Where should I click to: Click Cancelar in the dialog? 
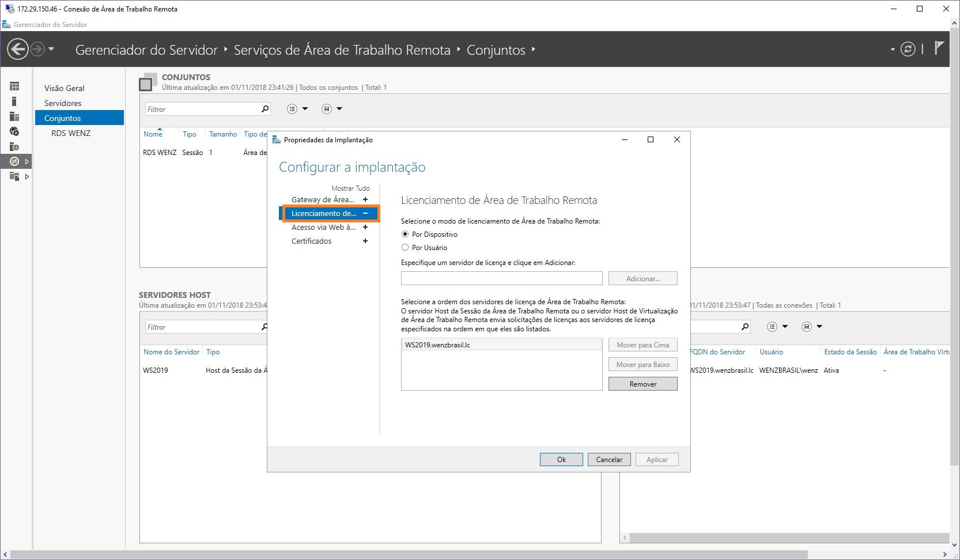[x=609, y=460]
